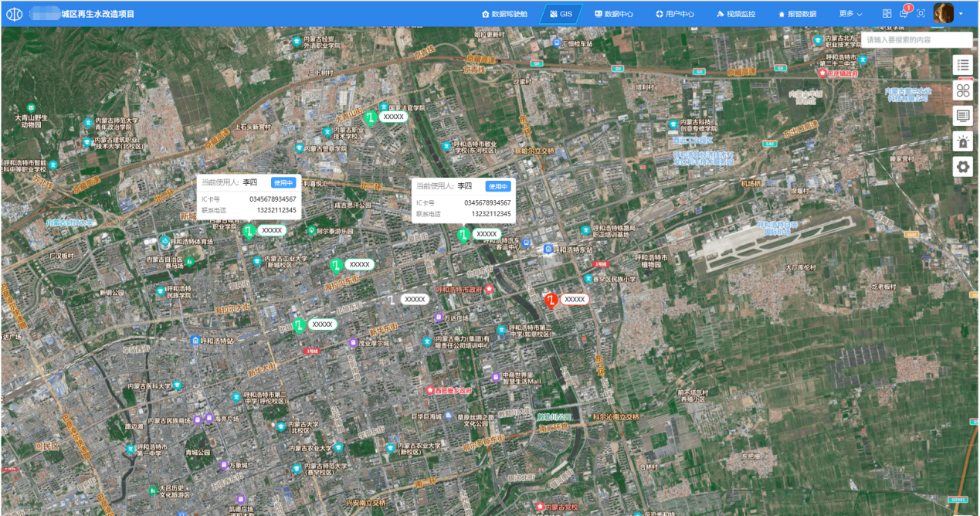
Task: Click the XXXXX label beside the red marker
Action: 575,299
